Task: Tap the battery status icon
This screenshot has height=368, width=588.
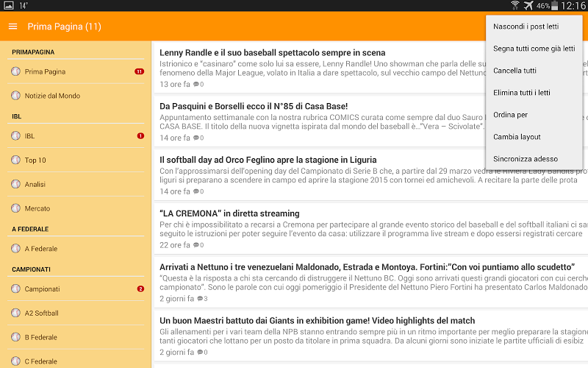Action: pyautogui.click(x=555, y=6)
